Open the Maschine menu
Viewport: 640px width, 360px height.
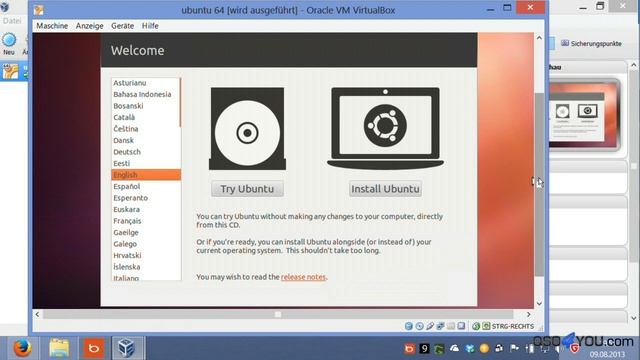pos(52,26)
